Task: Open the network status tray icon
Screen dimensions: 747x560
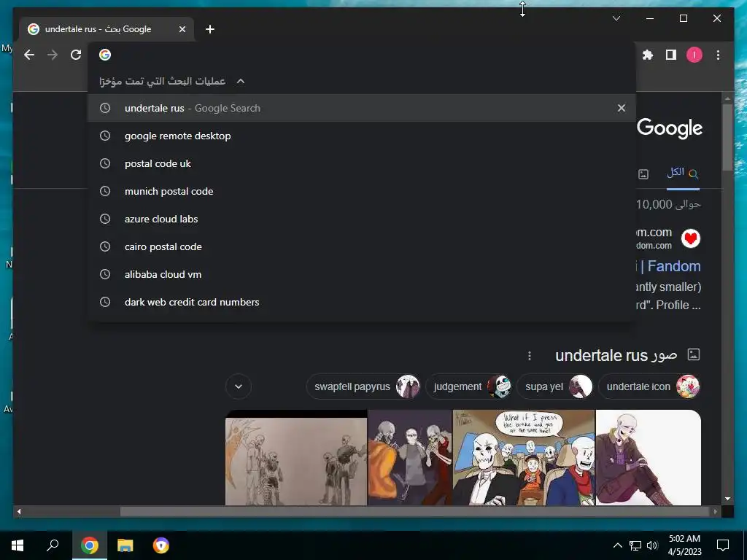Action: 635,545
